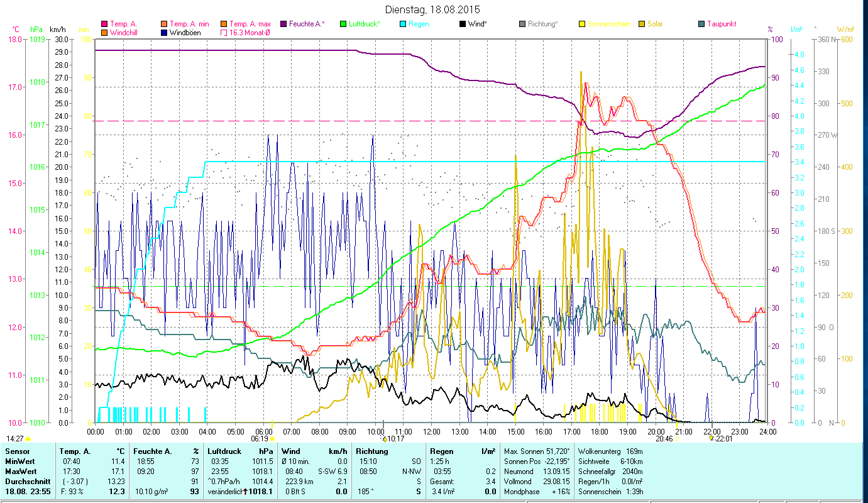Click the gray Richtung legend swatch
This screenshot has height=503, width=868.
522,24
